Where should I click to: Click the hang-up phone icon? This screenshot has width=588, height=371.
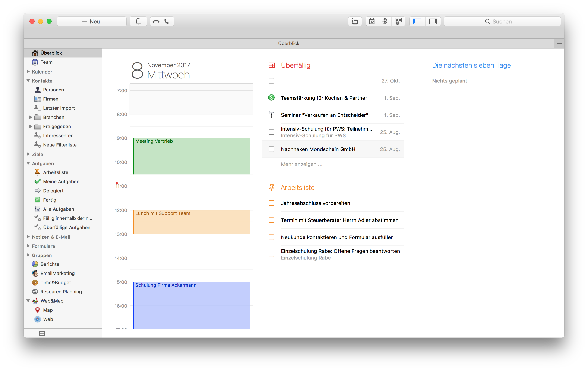(156, 21)
